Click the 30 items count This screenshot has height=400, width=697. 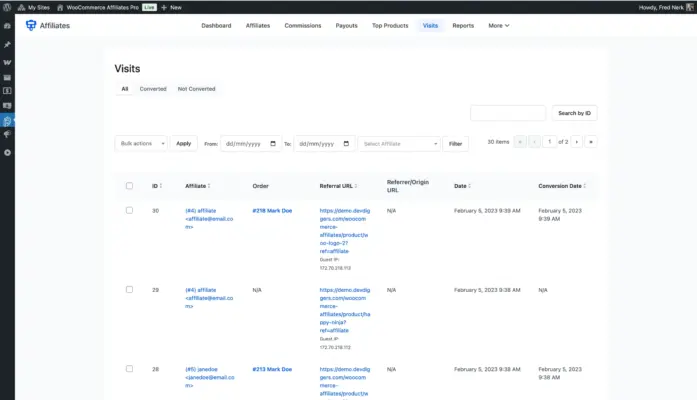[498, 142]
